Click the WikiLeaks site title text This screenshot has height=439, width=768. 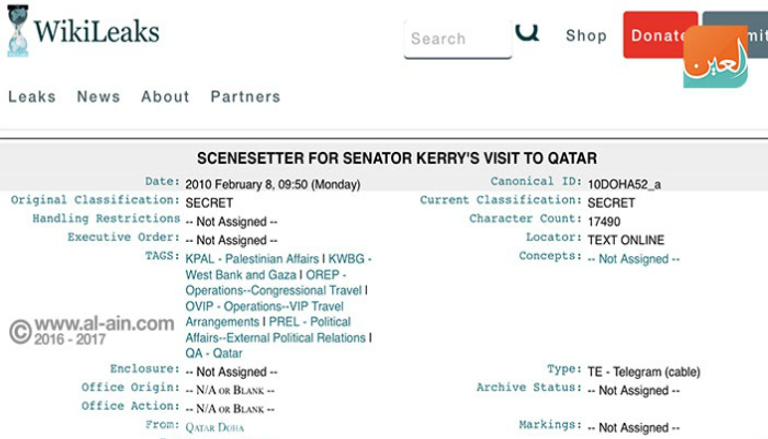(96, 31)
